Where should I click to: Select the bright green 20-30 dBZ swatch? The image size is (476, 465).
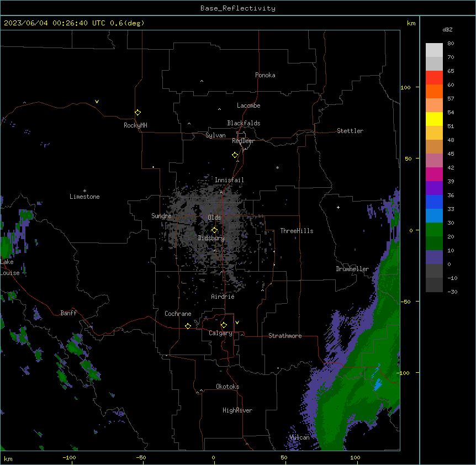coord(434,230)
